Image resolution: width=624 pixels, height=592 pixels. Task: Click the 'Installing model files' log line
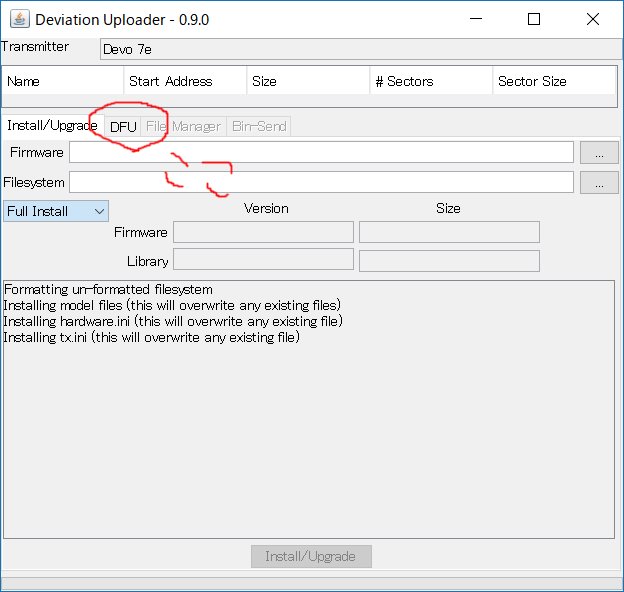[x=172, y=305]
